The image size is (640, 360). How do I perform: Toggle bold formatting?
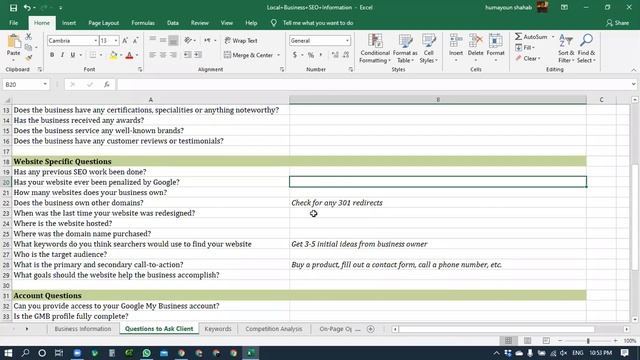click(52, 55)
